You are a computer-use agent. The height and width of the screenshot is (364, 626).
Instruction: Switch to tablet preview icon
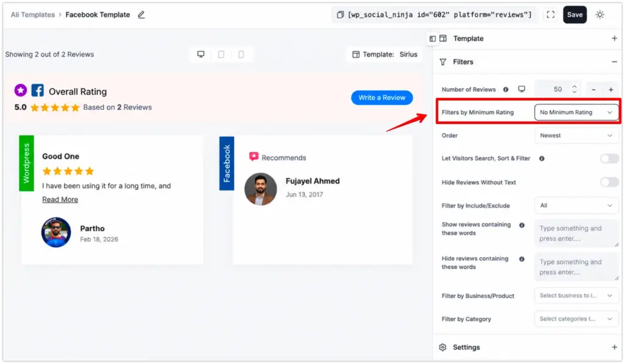click(221, 54)
